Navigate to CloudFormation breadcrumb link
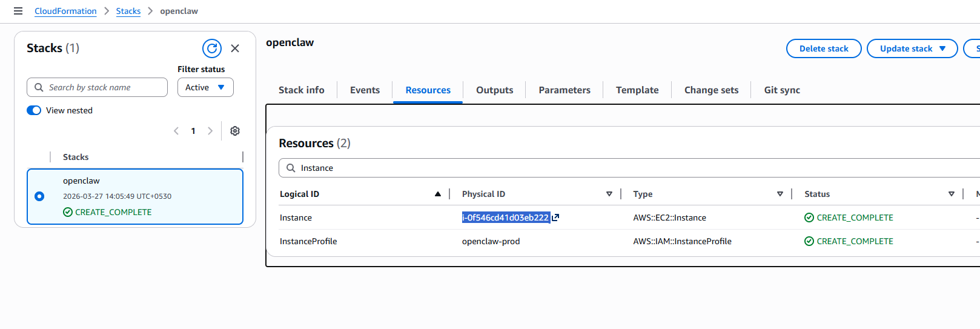980x329 pixels. pyautogui.click(x=65, y=11)
